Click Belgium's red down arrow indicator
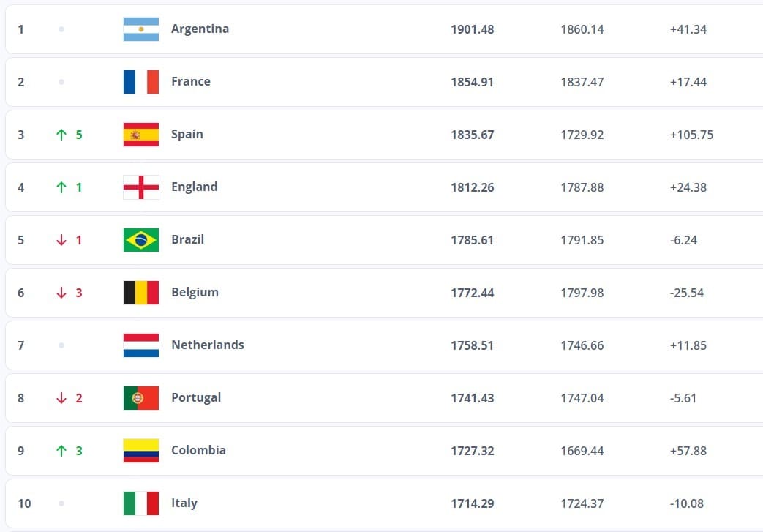This screenshot has height=532, width=763. 61,293
